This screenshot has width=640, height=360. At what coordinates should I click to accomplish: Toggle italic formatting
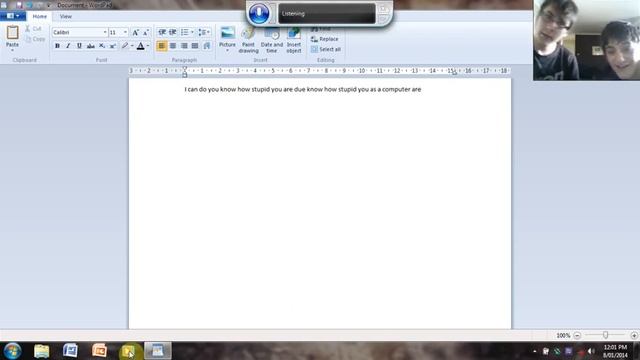pyautogui.click(x=68, y=46)
